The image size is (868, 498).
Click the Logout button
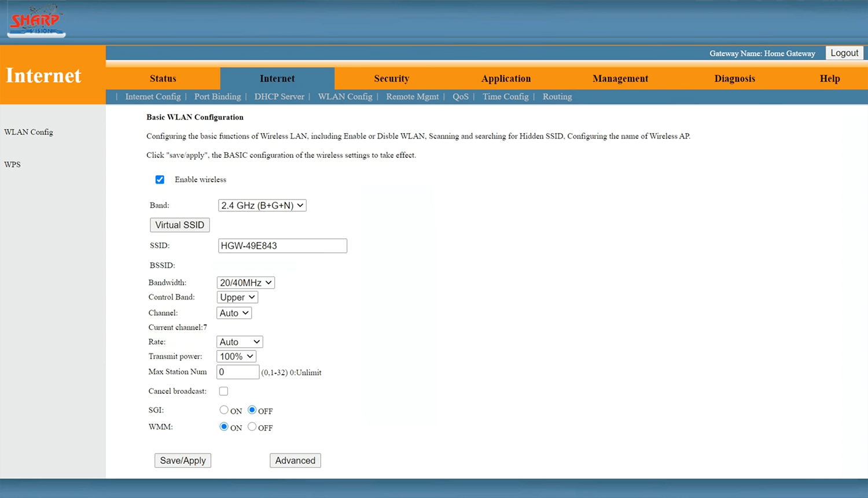(844, 53)
